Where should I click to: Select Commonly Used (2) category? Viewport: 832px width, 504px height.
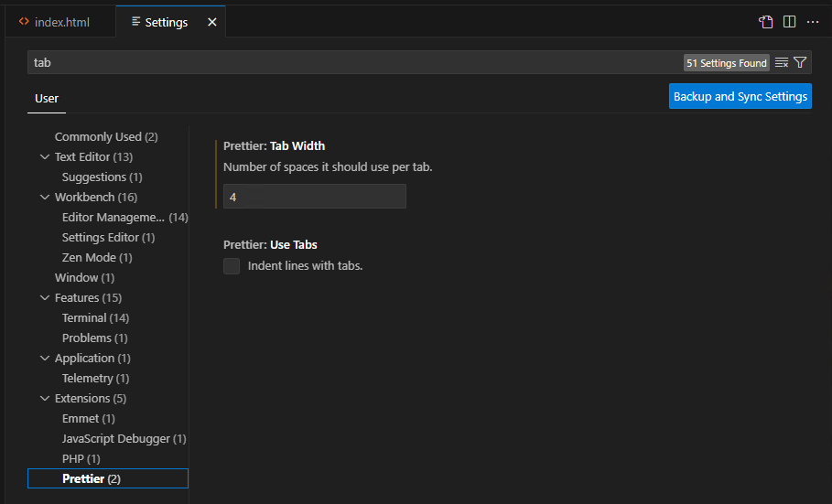pos(106,137)
